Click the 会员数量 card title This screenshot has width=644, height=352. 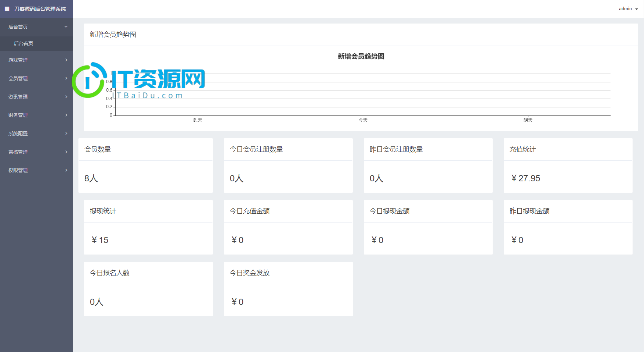click(x=98, y=149)
